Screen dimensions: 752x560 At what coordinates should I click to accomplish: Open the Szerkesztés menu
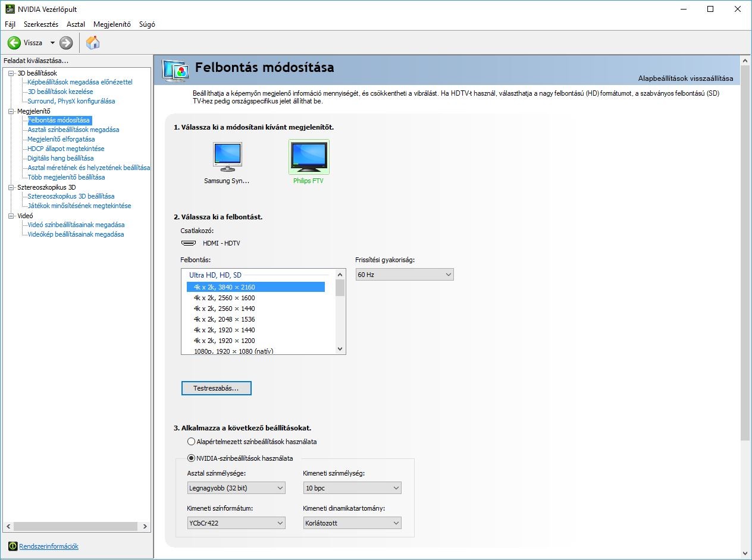(41, 24)
